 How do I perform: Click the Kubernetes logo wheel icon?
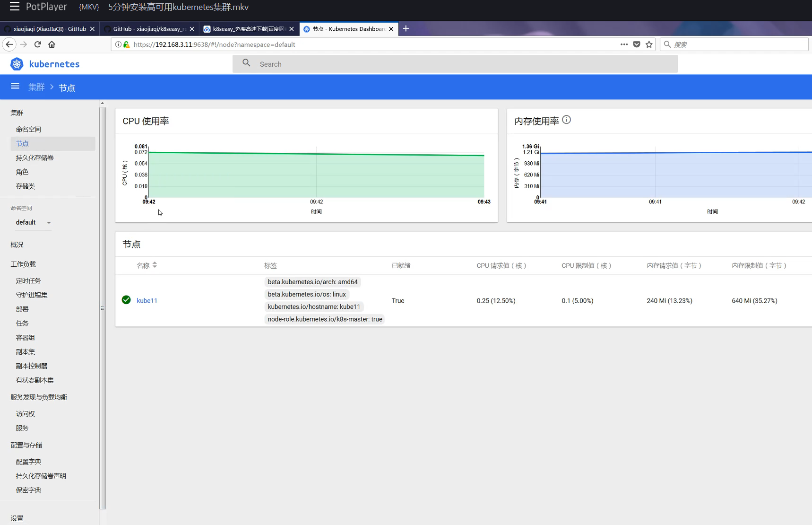pyautogui.click(x=17, y=64)
